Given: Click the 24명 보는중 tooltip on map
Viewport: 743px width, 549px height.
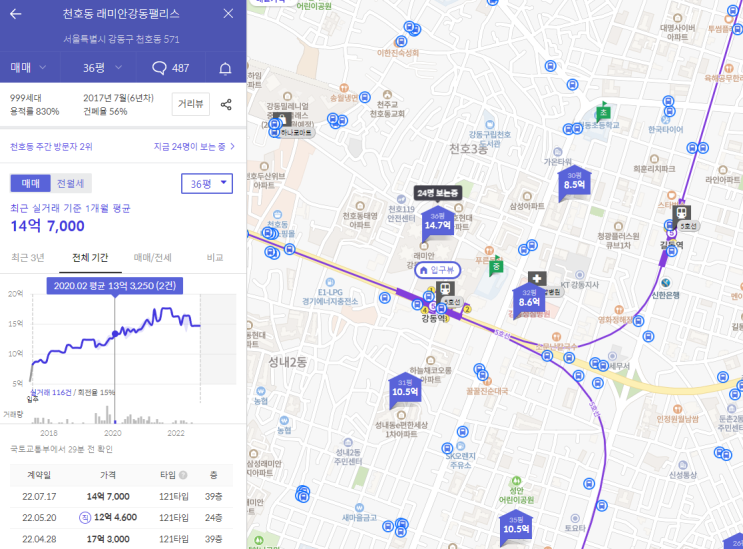Looking at the screenshot, I should point(437,193).
